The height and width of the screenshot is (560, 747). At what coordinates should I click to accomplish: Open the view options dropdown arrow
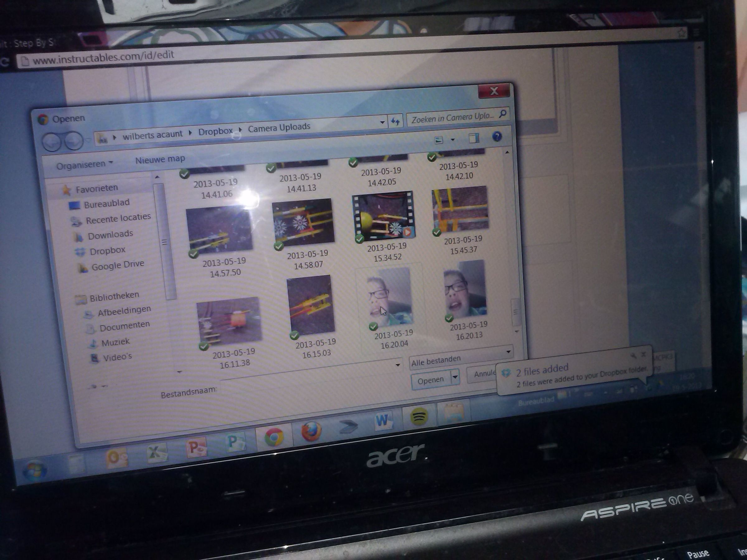coord(453,139)
